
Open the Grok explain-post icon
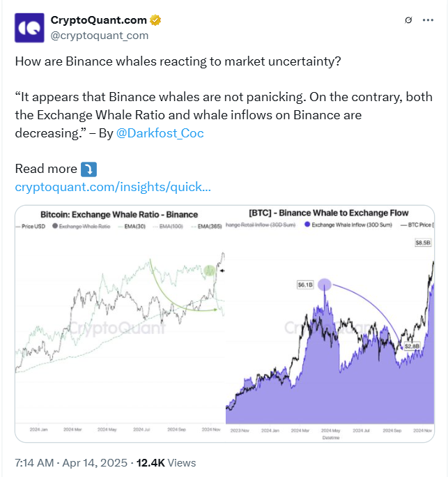(x=408, y=20)
